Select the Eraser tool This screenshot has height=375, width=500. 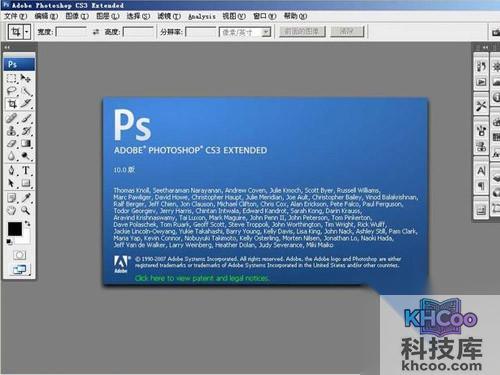pos(12,144)
